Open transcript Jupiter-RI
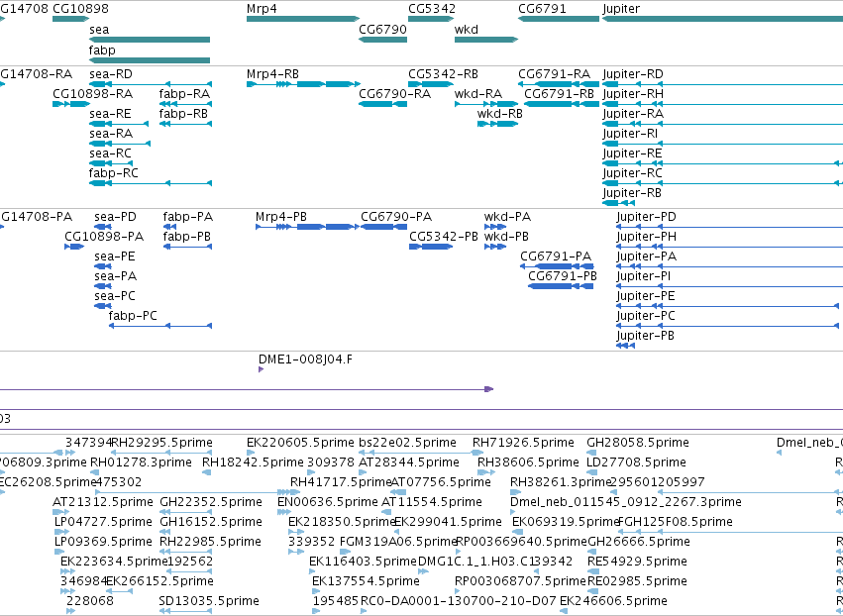The width and height of the screenshot is (843, 616). [x=630, y=134]
